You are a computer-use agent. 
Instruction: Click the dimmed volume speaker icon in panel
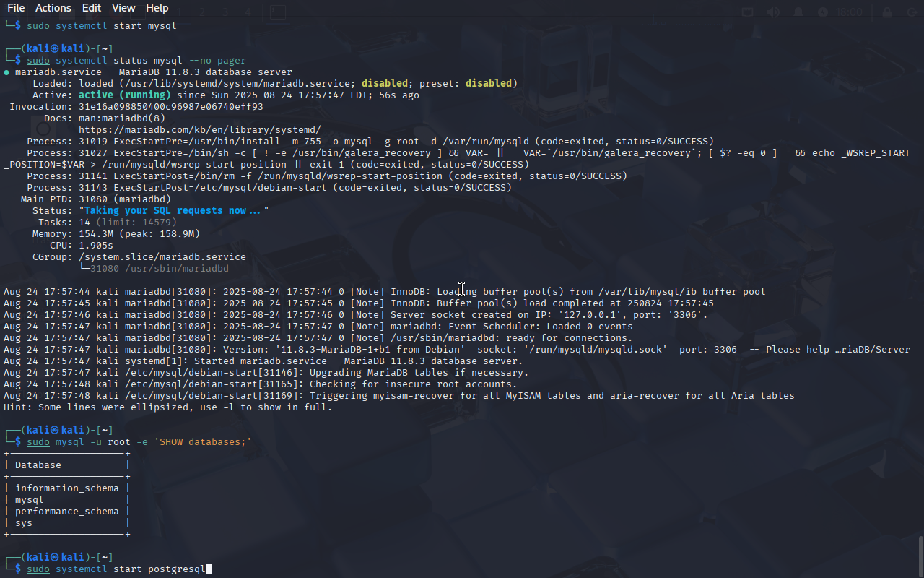tap(773, 12)
